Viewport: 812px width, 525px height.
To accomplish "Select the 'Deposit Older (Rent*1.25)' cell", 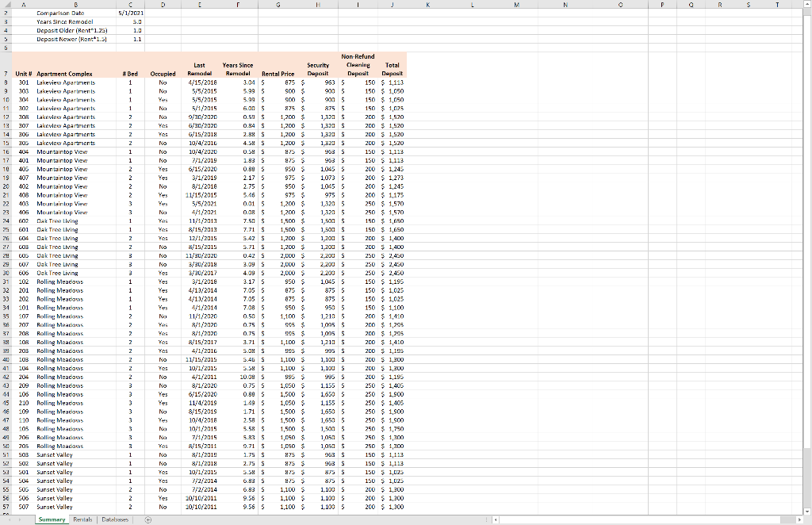I will pos(75,31).
